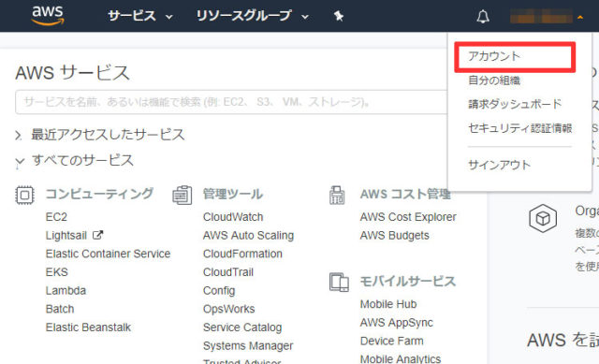Screen dimensions: 599x364
Task: Open the Config service link
Action: click(219, 291)
